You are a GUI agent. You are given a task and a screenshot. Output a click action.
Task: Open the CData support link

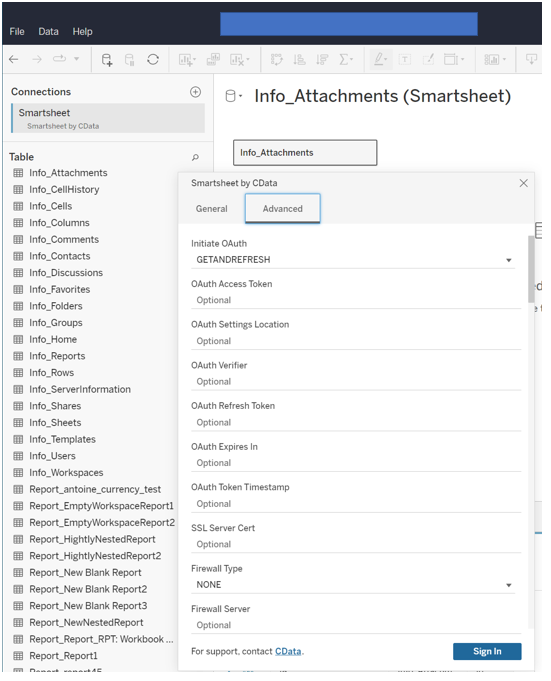coord(288,651)
